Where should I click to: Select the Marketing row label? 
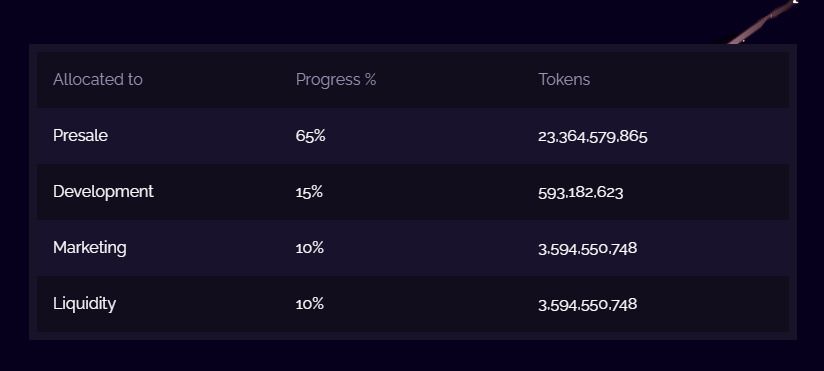click(x=90, y=248)
